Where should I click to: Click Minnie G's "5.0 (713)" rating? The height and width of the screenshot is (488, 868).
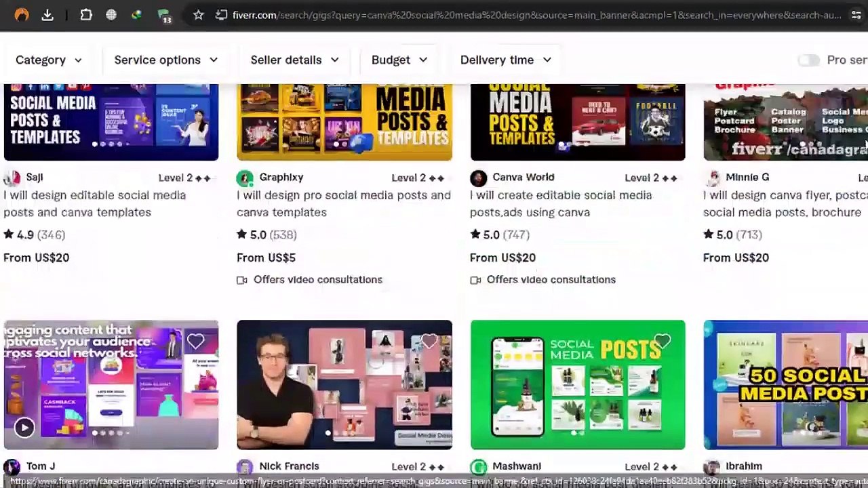click(x=733, y=235)
